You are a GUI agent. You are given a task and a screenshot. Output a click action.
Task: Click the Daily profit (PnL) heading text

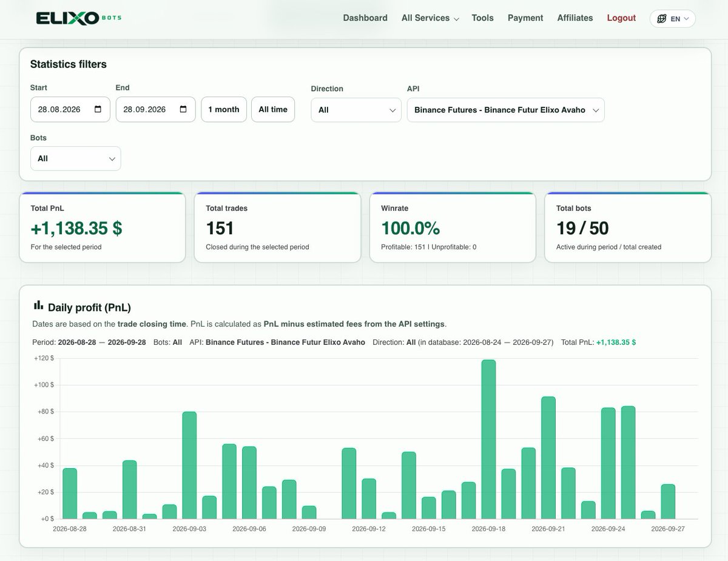[x=89, y=307]
